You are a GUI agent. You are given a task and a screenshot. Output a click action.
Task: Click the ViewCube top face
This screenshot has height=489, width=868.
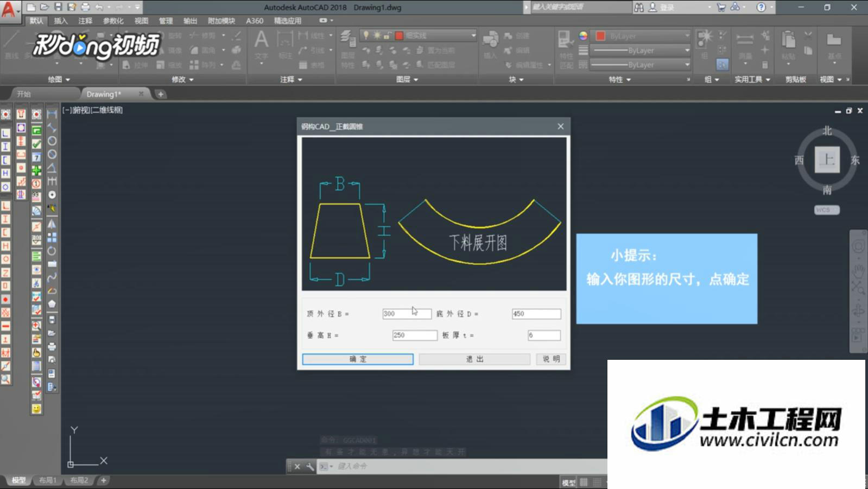click(x=827, y=160)
